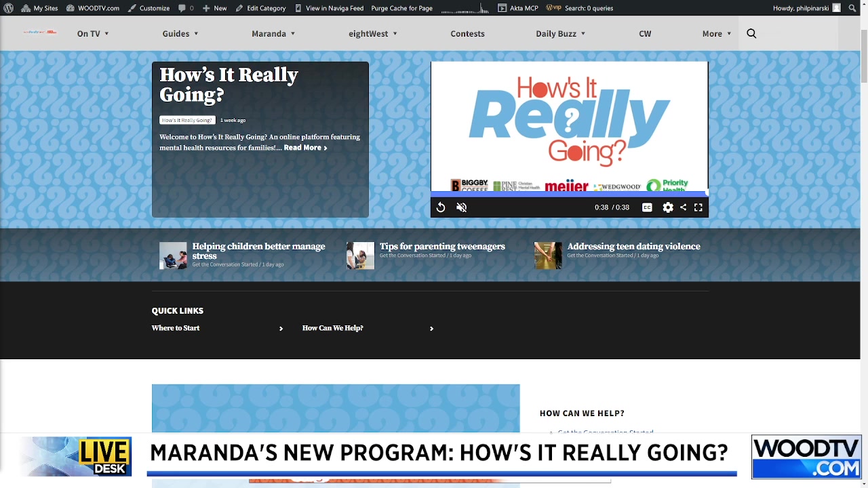Open the video player settings gear
This screenshot has width=868, height=488.
coord(668,207)
